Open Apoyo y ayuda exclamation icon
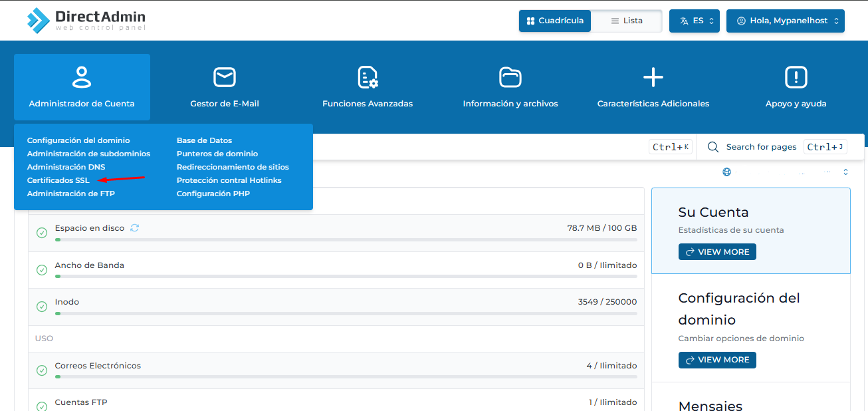 pyautogui.click(x=796, y=77)
